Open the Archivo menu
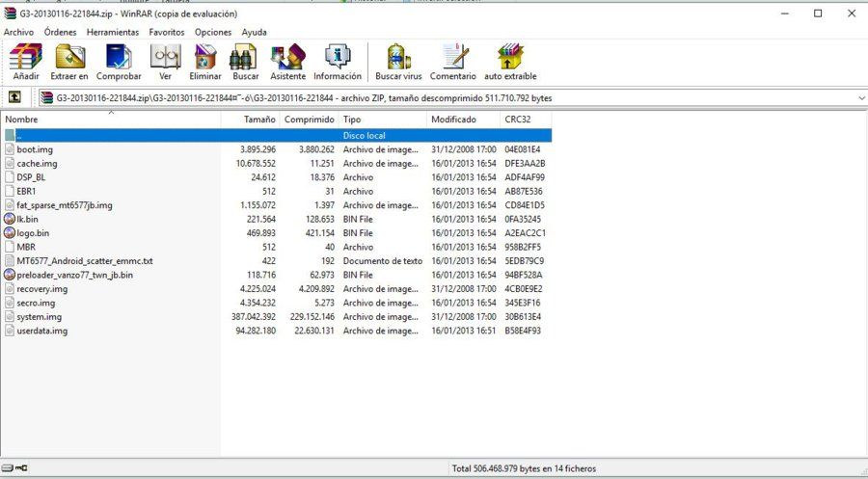868x479 pixels. click(18, 32)
